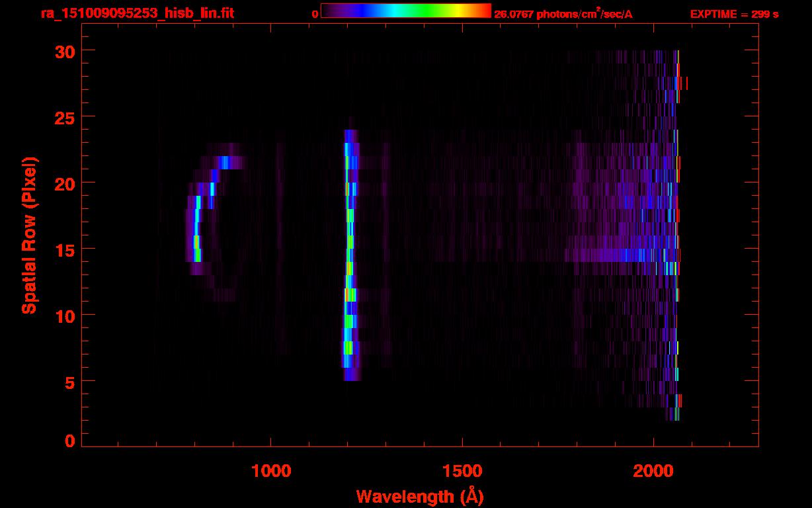Click the bright horizontal streak at row 14.5
Image resolution: width=812 pixels, height=508 pixels.
(622, 255)
